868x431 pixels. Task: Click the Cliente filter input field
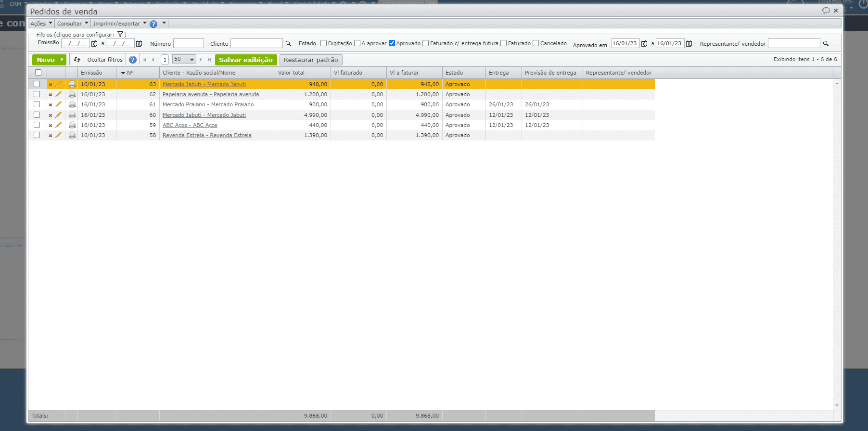pyautogui.click(x=256, y=43)
